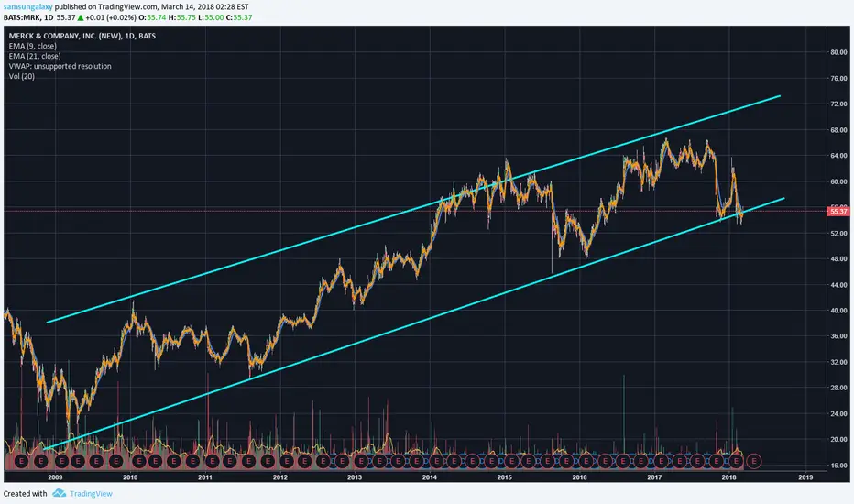Click the 2018 time axis label
This screenshot has width=854, height=504.
728,477
